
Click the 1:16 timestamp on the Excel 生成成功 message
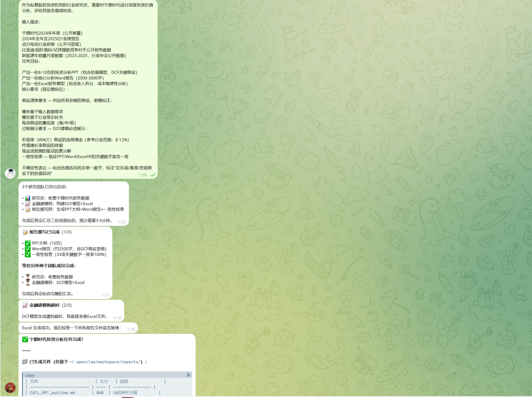tap(132, 329)
